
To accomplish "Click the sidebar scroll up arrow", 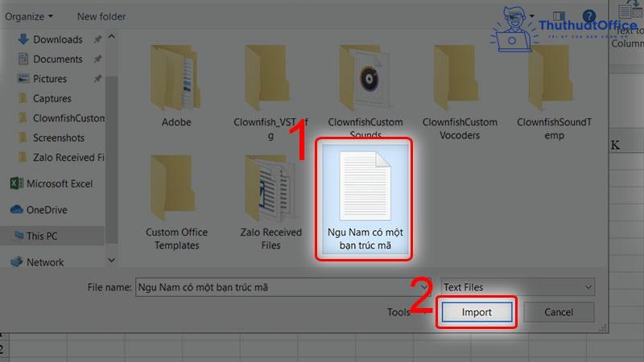I will tap(112, 37).
